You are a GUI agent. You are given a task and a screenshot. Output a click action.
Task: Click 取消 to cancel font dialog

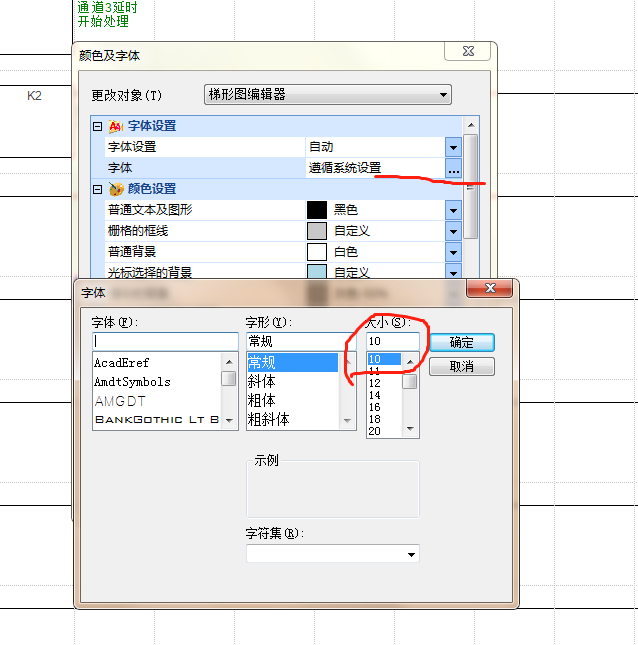[462, 367]
